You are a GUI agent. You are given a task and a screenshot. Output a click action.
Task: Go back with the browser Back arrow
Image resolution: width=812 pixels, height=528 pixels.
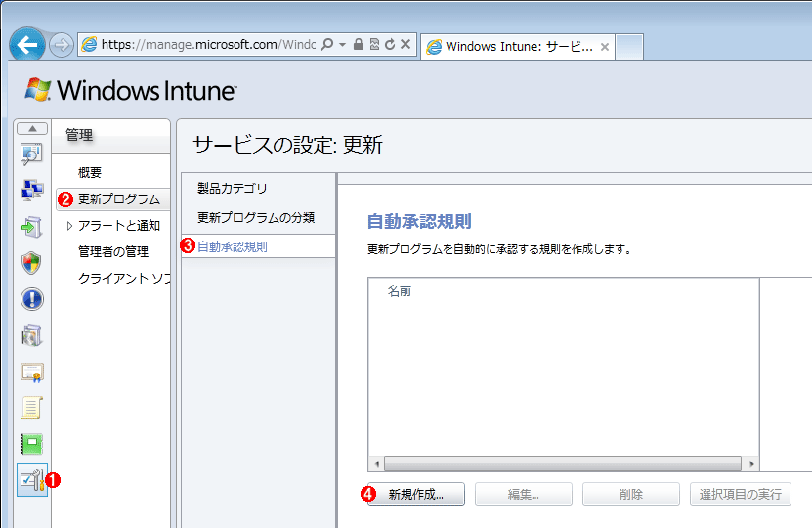point(27,46)
